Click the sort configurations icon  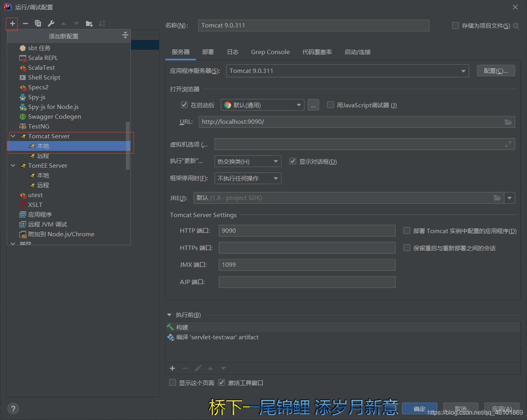point(102,24)
